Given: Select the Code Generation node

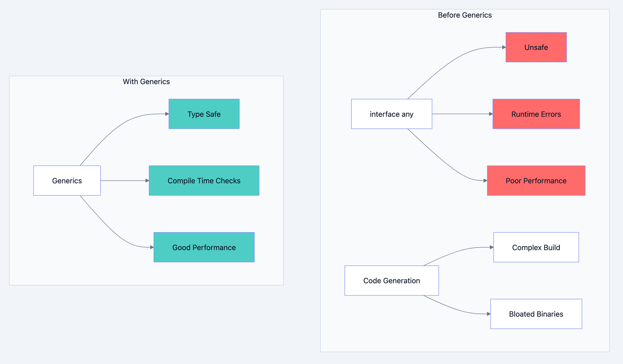Looking at the screenshot, I should tap(391, 280).
